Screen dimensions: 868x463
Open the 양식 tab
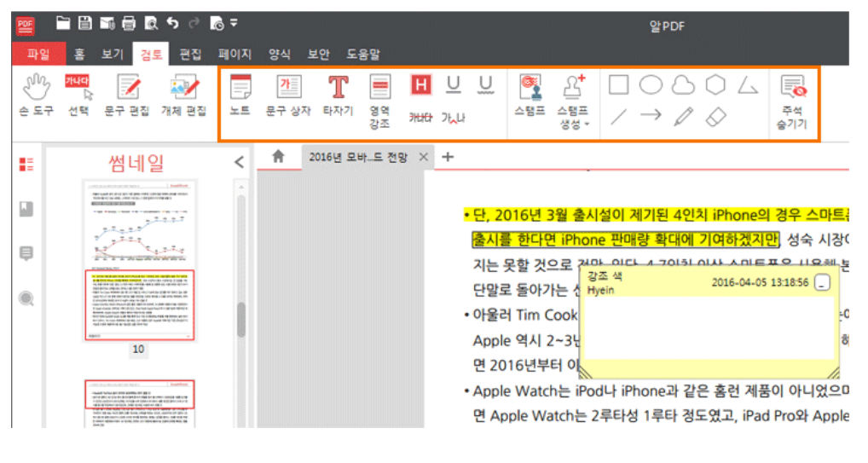pyautogui.click(x=280, y=54)
